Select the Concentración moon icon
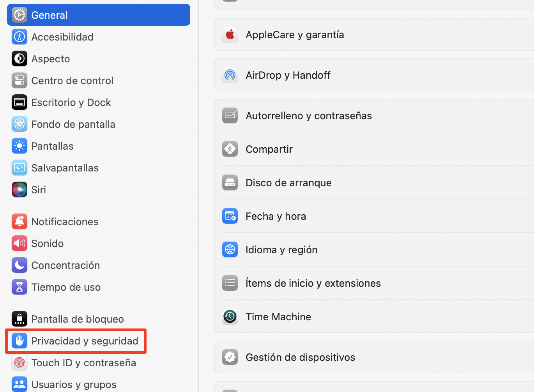The image size is (534, 392). 19,265
